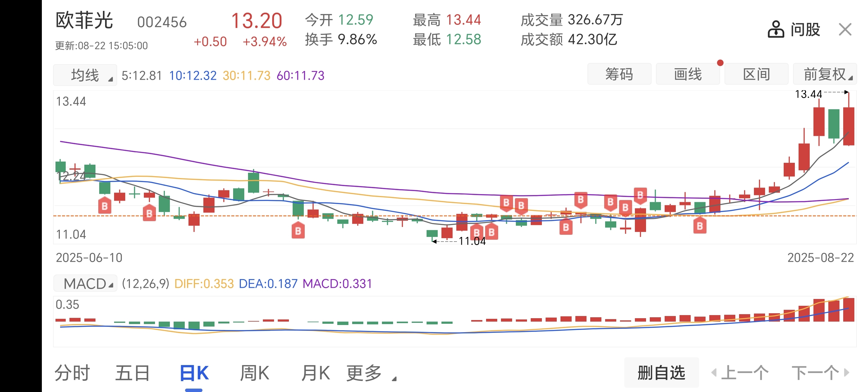Click the 最低 12.58 figure
Image resolution: width=868 pixels, height=392 pixels.
(447, 39)
